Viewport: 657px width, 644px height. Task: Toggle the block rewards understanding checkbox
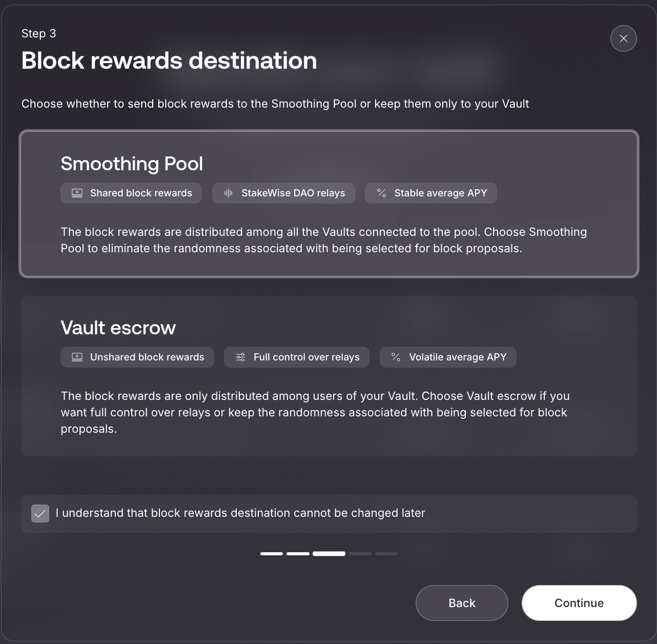40,513
